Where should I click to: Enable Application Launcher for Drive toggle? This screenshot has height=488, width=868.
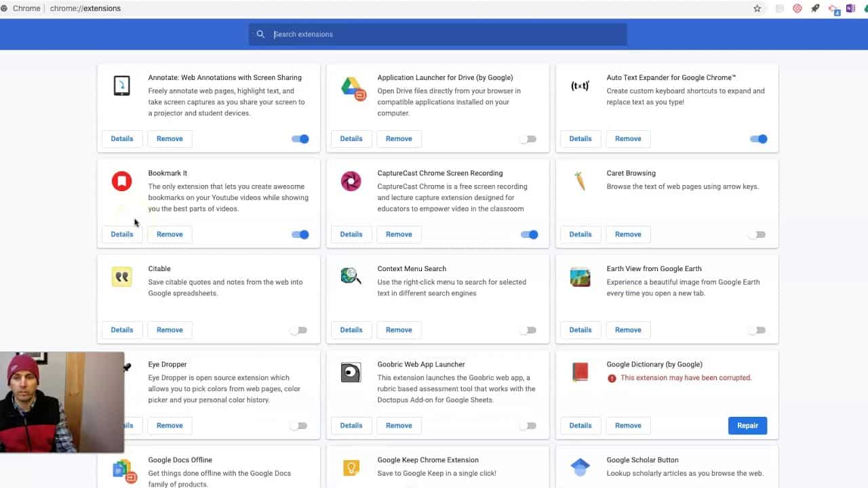(x=528, y=139)
